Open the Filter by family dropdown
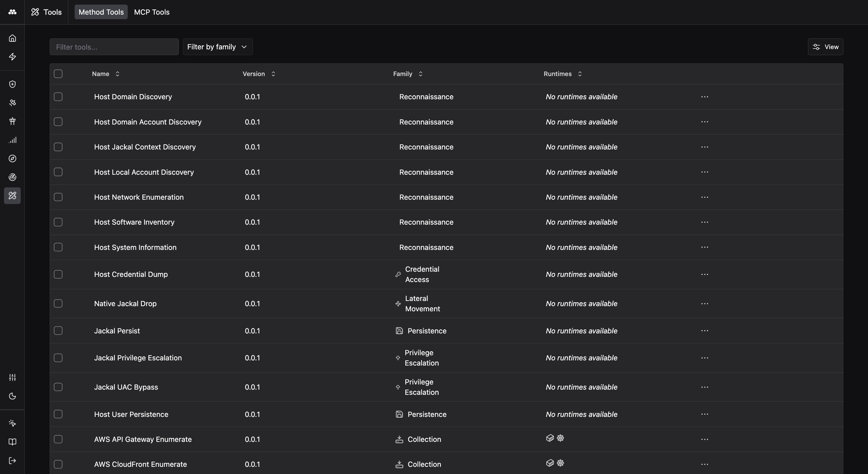 (217, 47)
